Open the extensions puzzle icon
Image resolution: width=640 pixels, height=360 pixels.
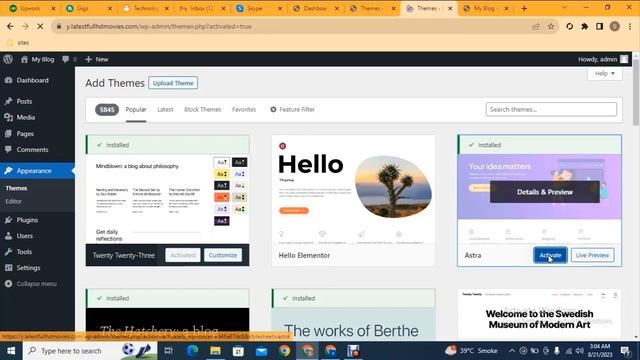[x=584, y=27]
